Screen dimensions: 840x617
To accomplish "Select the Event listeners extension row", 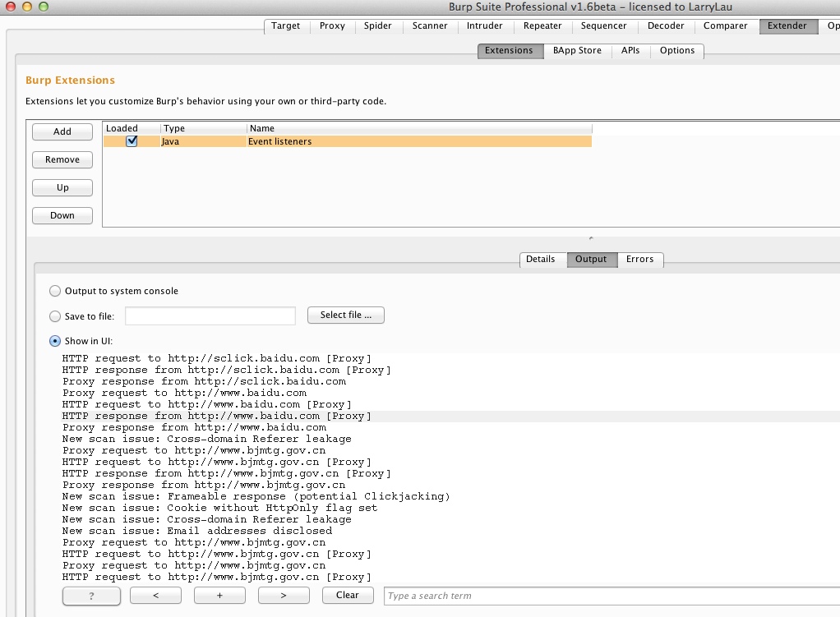I will point(347,141).
